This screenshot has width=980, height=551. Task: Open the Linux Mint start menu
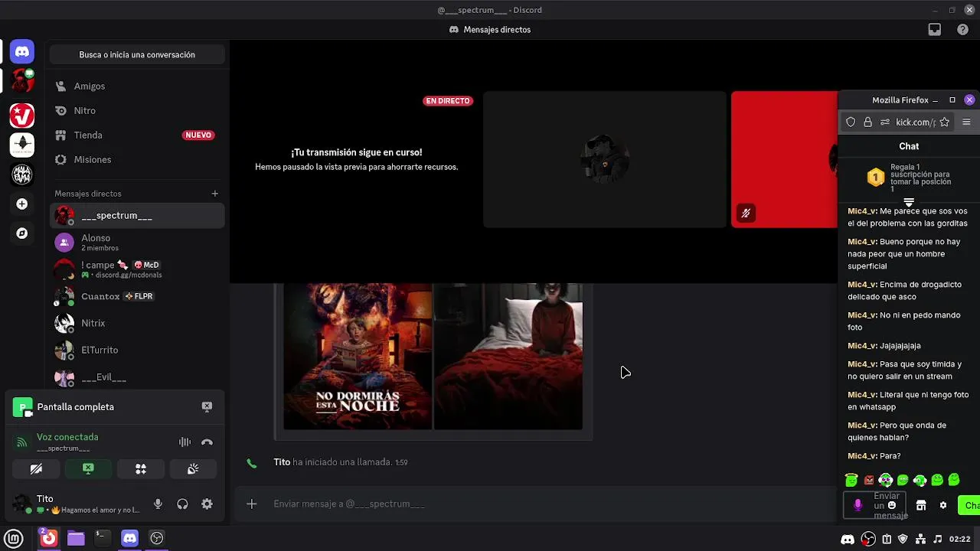click(14, 538)
